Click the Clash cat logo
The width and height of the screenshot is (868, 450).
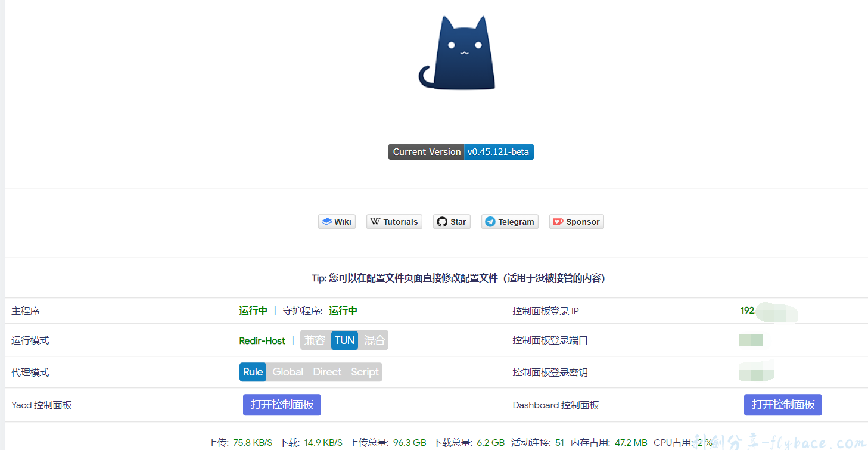click(458, 54)
